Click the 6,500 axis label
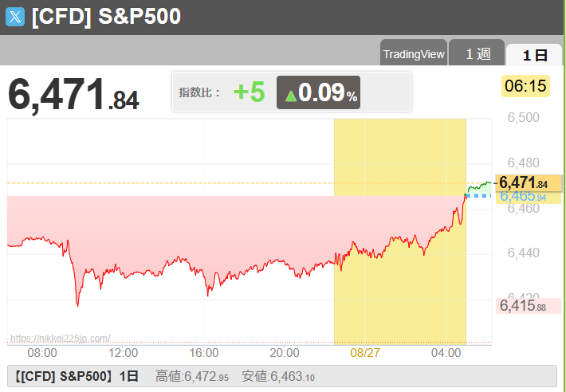Image resolution: width=566 pixels, height=392 pixels. tap(524, 117)
